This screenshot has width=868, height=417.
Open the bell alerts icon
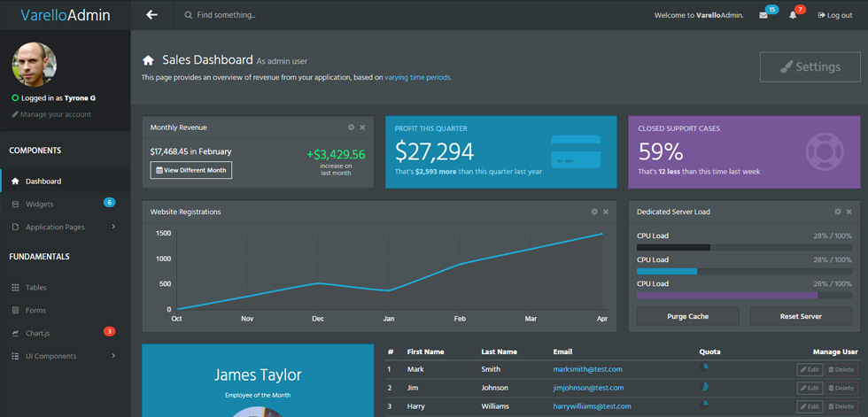[793, 15]
